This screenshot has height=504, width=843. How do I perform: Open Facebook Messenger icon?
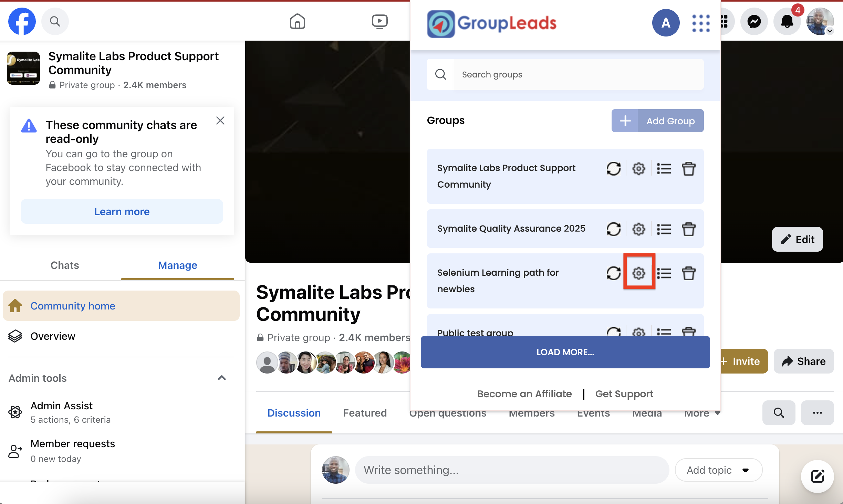click(x=754, y=22)
